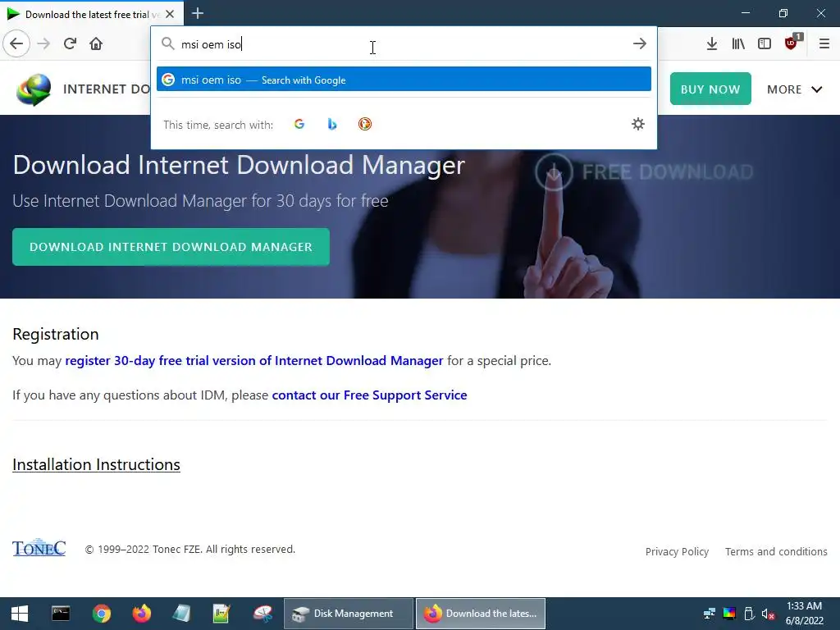The image size is (840, 630).
Task: Launch Command Prompt from taskbar
Action: point(61,614)
